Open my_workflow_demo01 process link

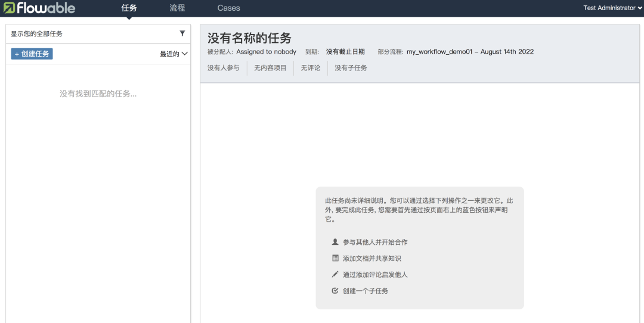pos(470,52)
